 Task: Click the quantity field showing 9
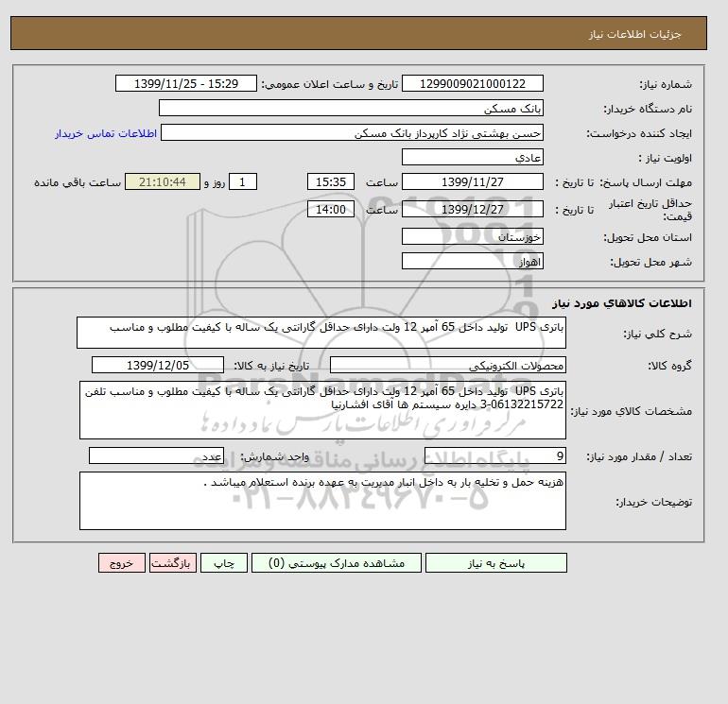[x=494, y=455]
